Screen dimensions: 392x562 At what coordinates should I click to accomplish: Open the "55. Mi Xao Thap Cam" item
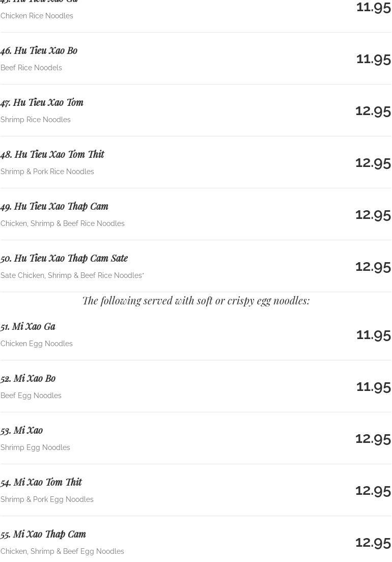[x=43, y=534]
